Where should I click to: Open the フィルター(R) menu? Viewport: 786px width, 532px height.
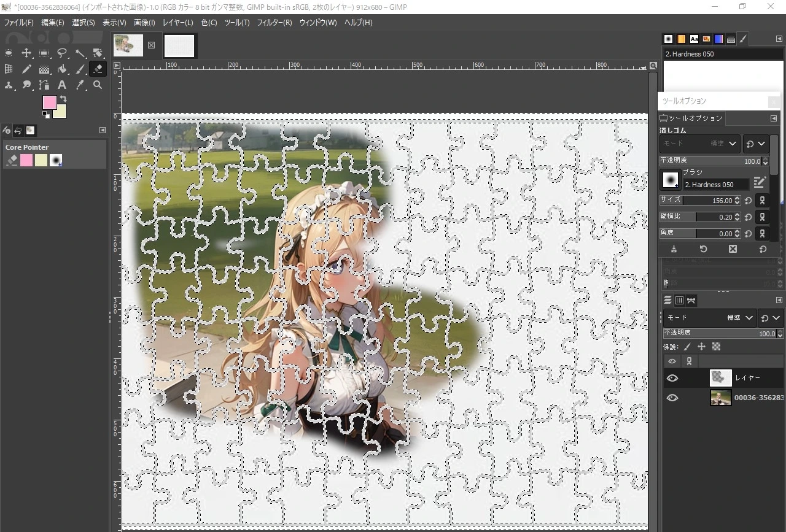[274, 23]
